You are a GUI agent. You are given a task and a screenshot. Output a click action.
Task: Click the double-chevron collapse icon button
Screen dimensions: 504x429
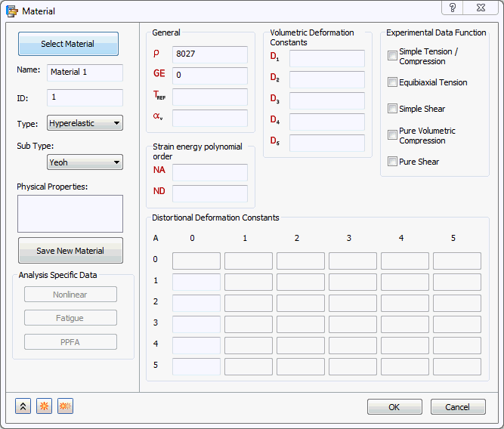coord(23,406)
